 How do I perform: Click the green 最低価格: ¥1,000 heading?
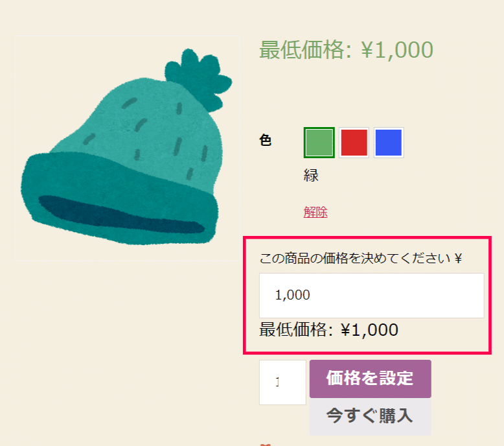[346, 50]
